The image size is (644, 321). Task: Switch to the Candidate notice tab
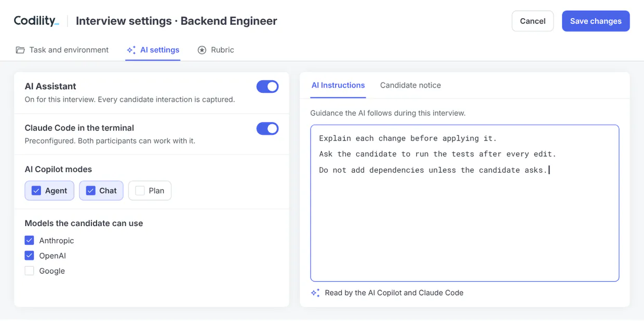coord(410,85)
